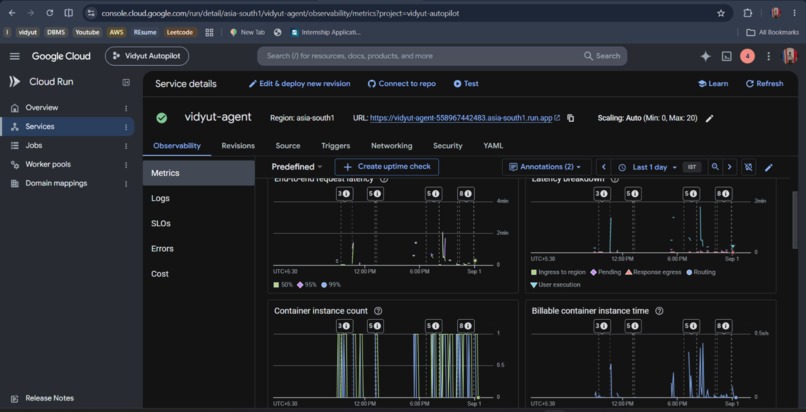Click Connect to repo
Viewport: 806px width, 412px height.
401,84
